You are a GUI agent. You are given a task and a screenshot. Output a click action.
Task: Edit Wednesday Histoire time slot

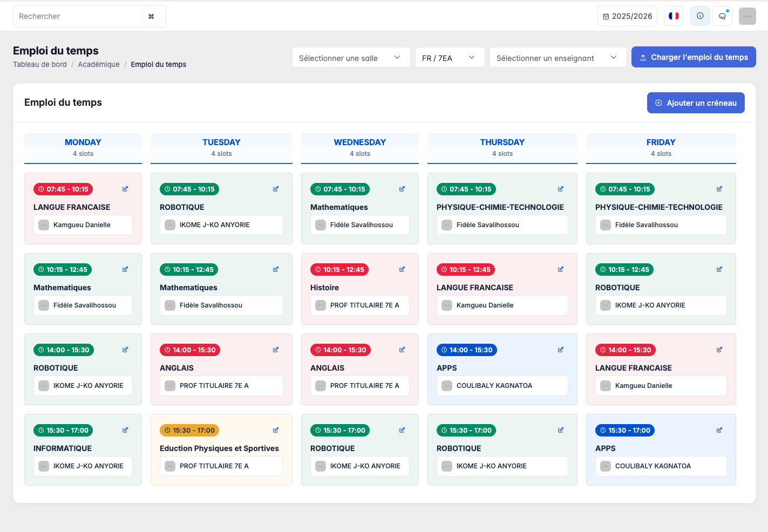[402, 269]
